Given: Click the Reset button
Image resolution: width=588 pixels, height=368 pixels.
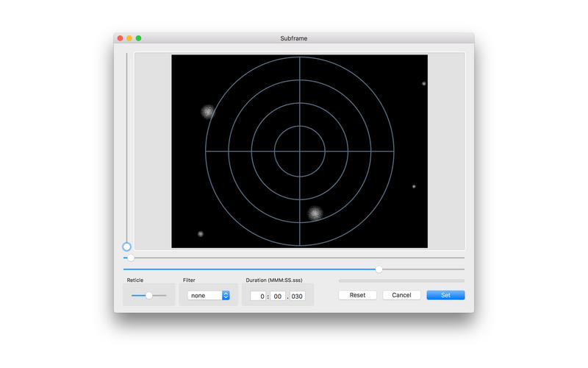Looking at the screenshot, I should (357, 295).
